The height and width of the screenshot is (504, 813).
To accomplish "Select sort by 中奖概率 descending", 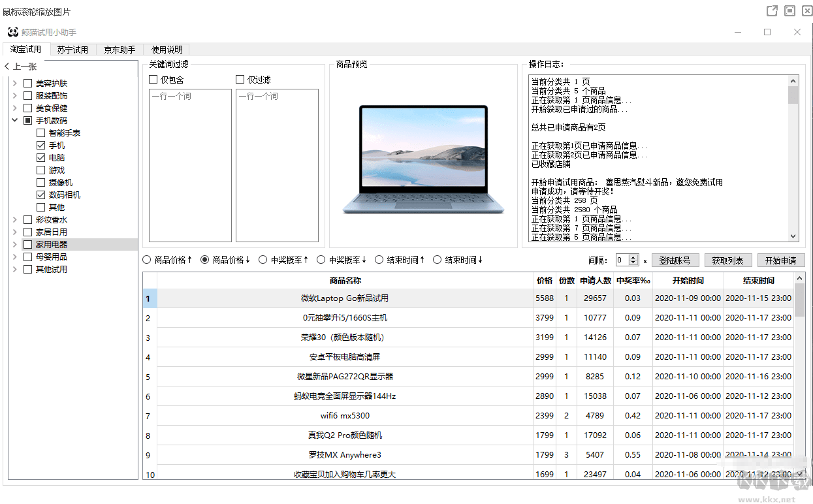I will (x=321, y=260).
